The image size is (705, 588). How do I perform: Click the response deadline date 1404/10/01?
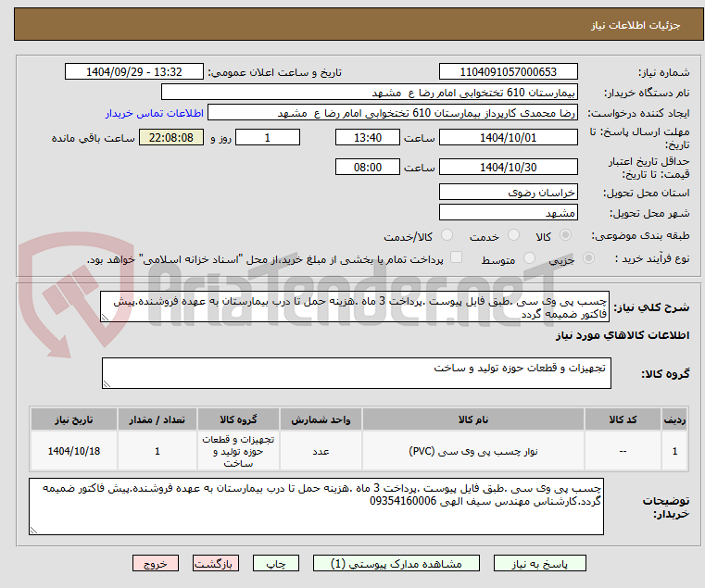click(x=508, y=138)
